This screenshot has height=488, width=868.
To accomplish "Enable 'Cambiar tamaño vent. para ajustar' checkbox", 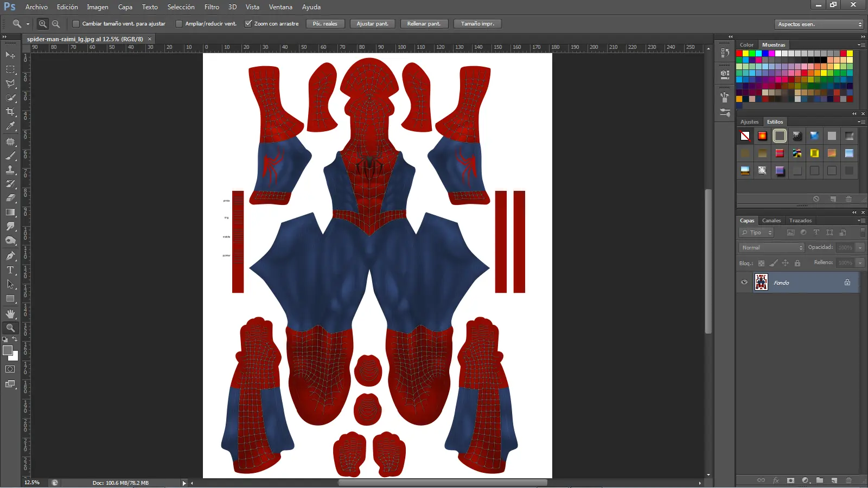I will tap(76, 24).
